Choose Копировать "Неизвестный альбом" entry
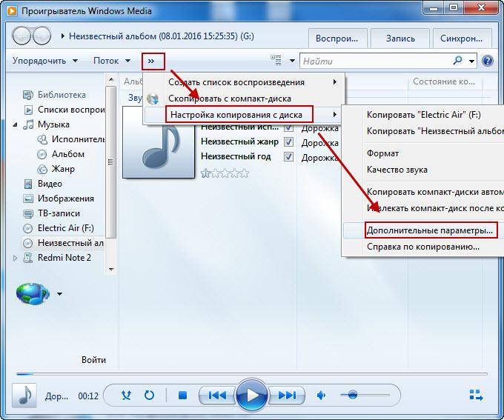504x420 pixels. 424,131
